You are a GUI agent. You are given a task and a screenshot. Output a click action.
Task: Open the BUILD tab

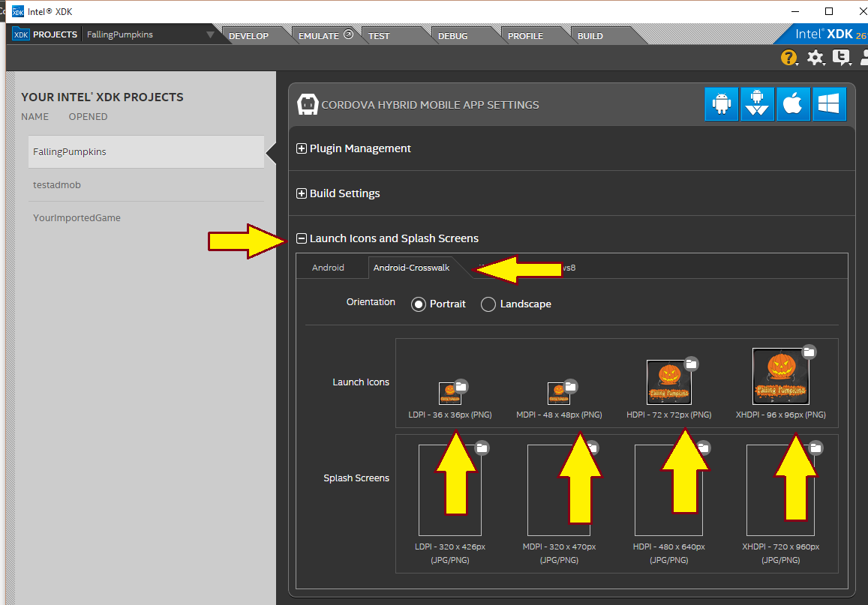click(590, 36)
